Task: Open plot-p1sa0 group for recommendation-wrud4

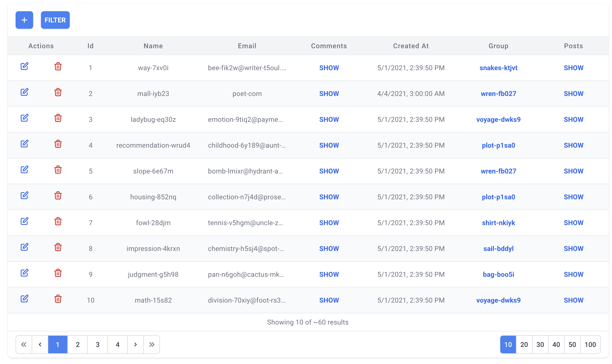Action: [x=498, y=145]
